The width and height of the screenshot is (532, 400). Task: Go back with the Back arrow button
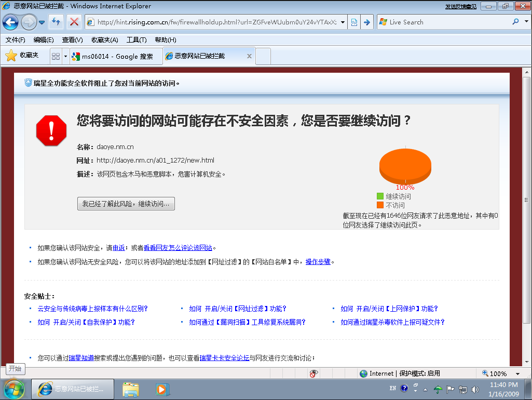[10, 22]
